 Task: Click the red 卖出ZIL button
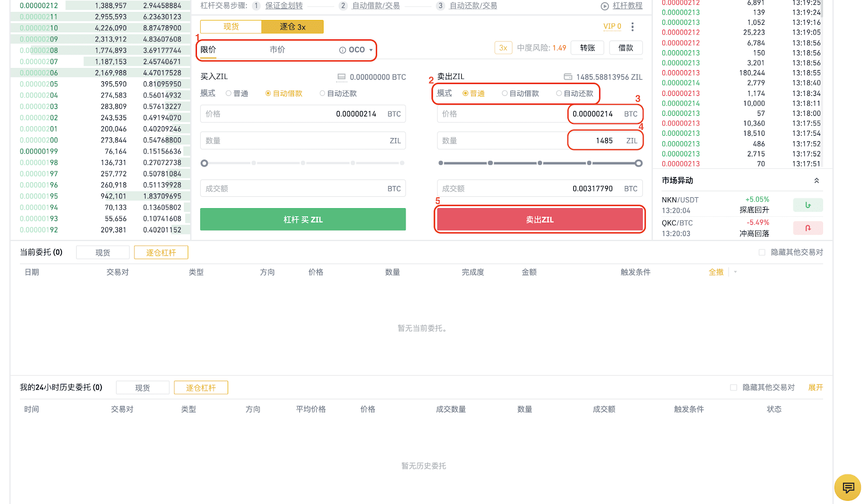click(x=539, y=219)
